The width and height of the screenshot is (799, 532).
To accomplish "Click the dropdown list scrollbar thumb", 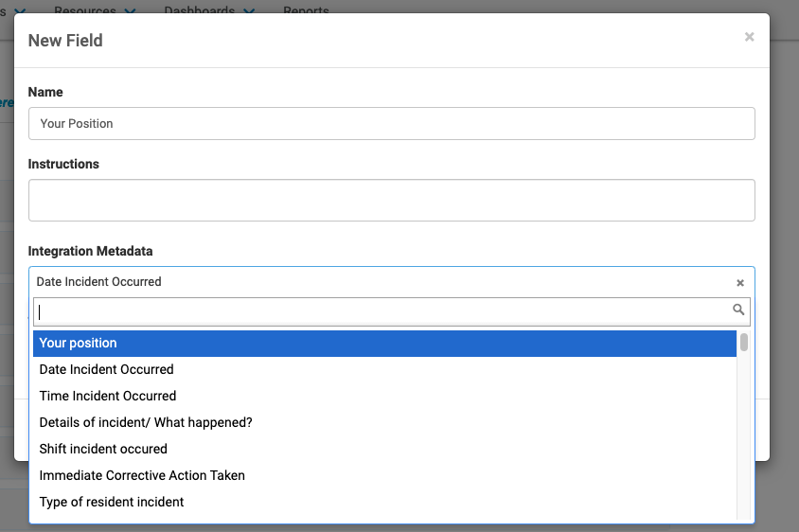I will [x=744, y=342].
